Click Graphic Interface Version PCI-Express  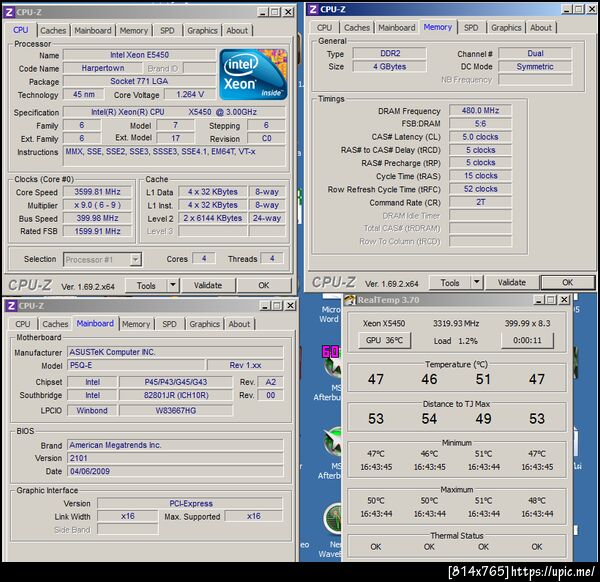190,504
